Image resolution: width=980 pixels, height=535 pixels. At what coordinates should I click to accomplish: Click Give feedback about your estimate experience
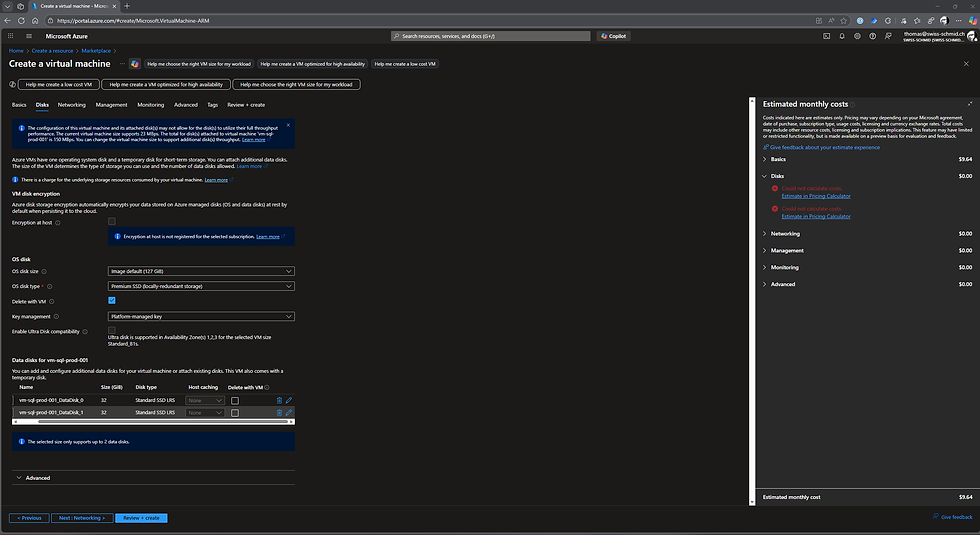pos(821,148)
